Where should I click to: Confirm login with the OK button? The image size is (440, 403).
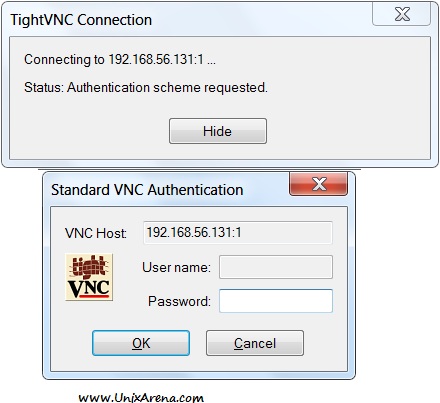(x=141, y=343)
